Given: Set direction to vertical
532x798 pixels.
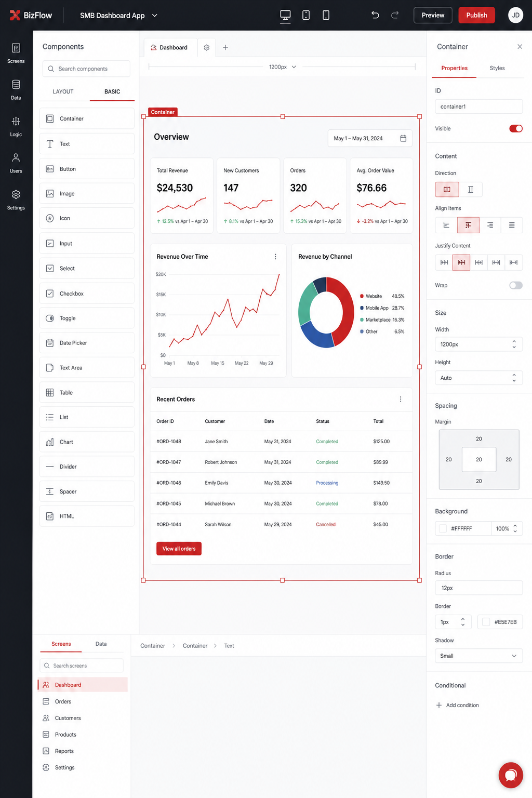Looking at the screenshot, I should point(471,189).
